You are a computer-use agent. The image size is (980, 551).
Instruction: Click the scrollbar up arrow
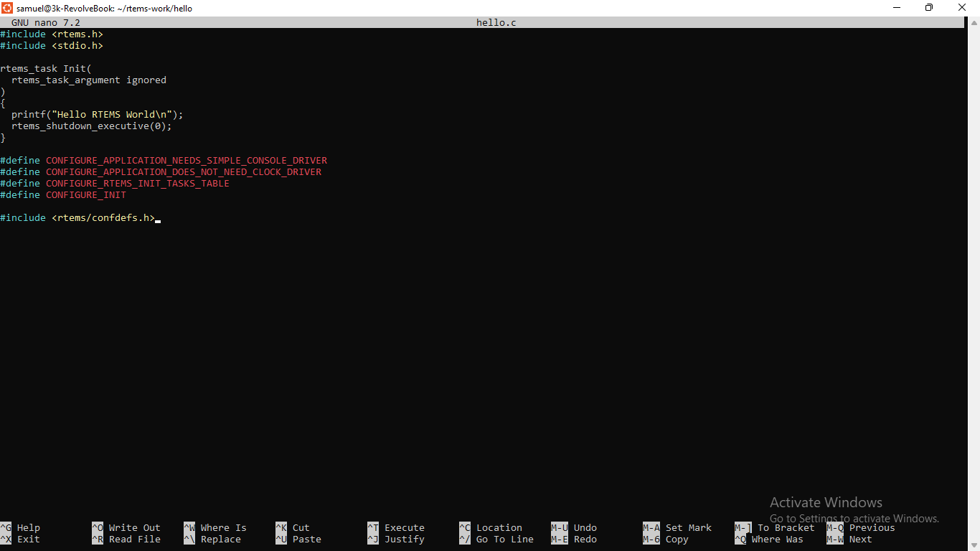[x=974, y=22]
